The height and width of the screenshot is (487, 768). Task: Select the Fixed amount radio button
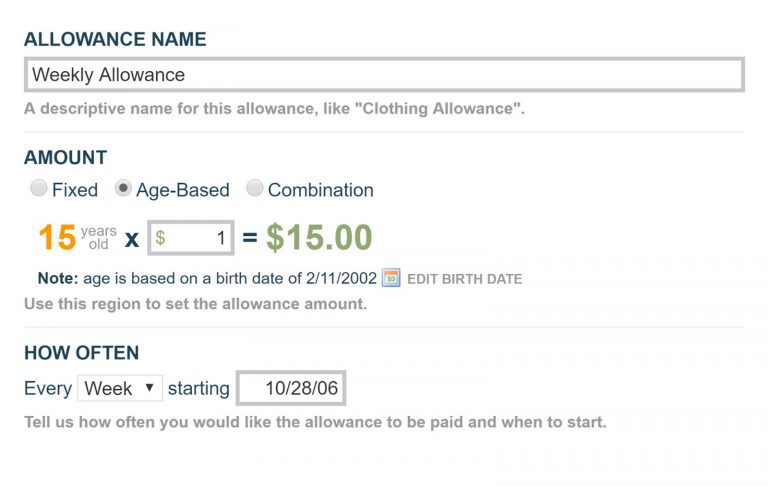(x=38, y=188)
